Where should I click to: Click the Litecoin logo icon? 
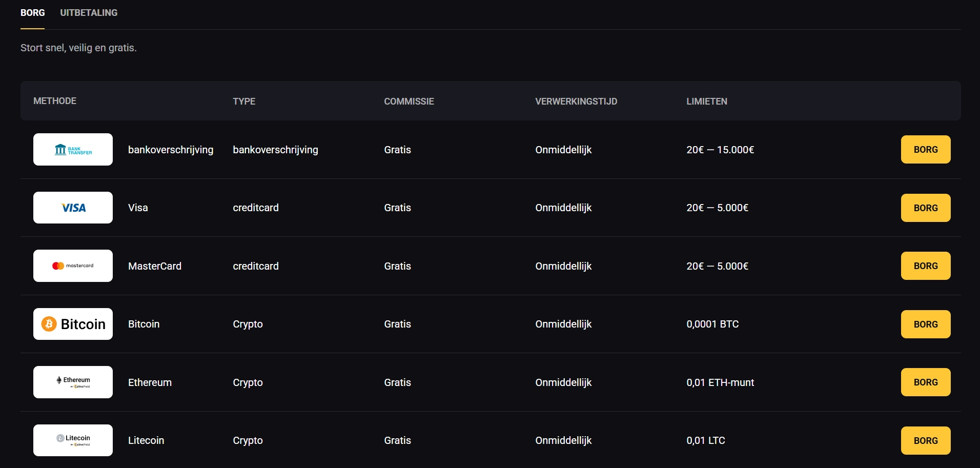(x=73, y=440)
